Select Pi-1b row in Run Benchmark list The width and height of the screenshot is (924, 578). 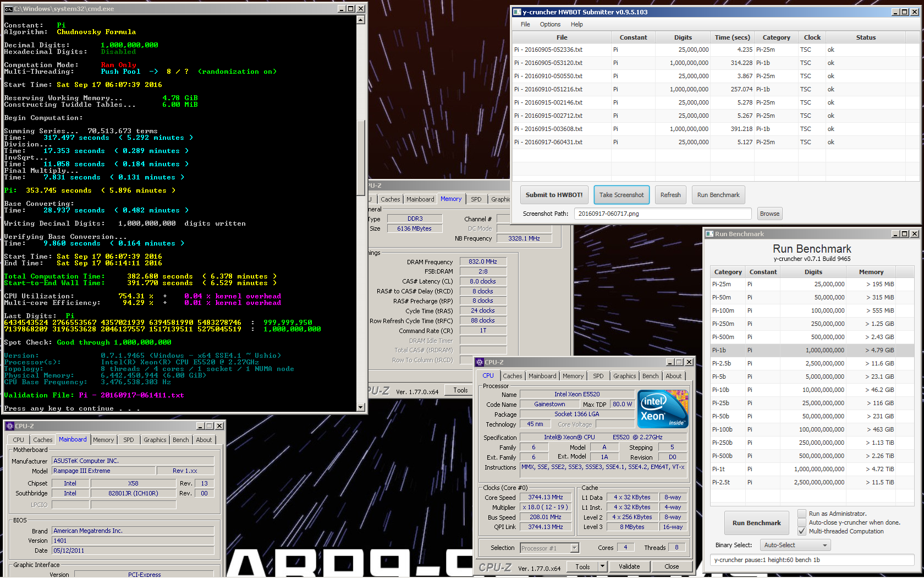[812, 350]
